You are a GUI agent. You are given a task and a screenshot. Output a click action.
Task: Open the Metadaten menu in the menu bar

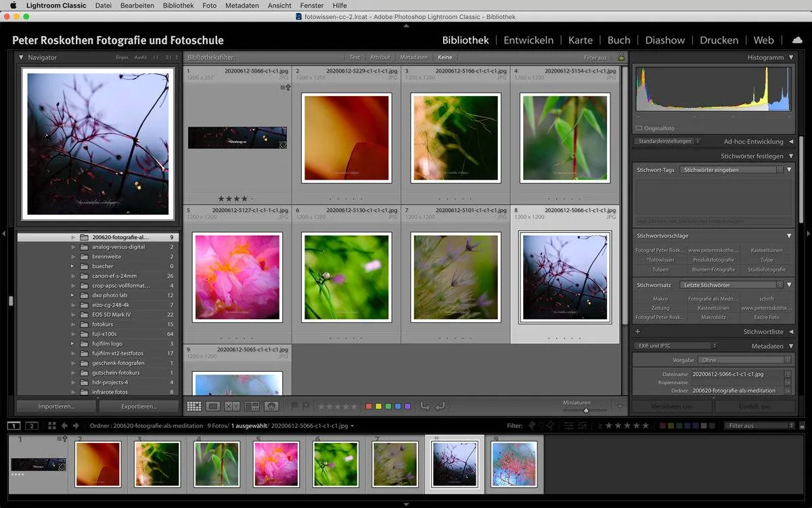[242, 5]
